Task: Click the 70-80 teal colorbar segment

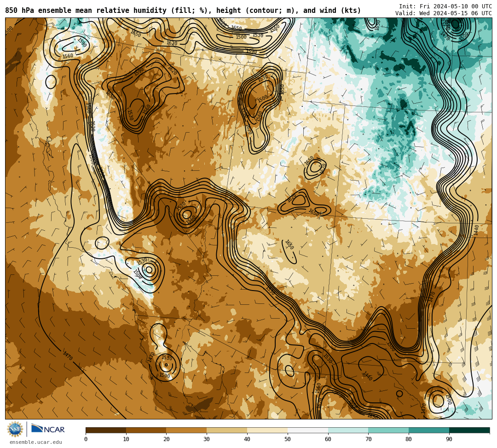Action: 388,430
